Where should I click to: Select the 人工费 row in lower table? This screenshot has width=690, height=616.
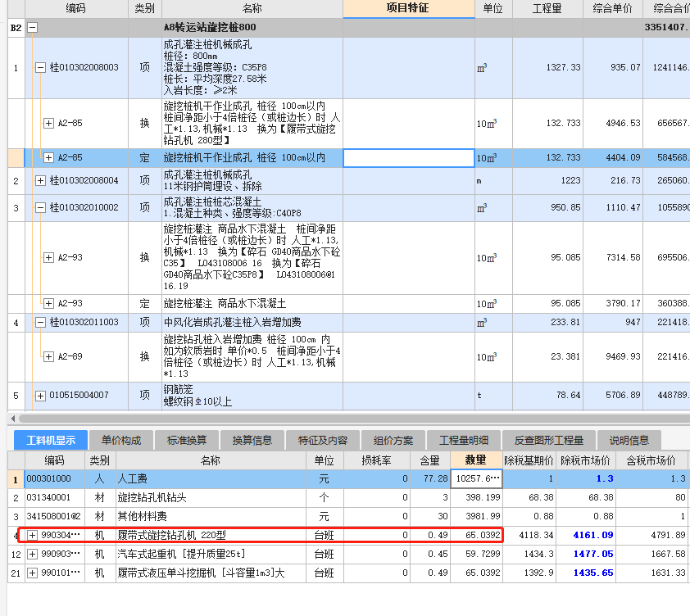coord(348,478)
